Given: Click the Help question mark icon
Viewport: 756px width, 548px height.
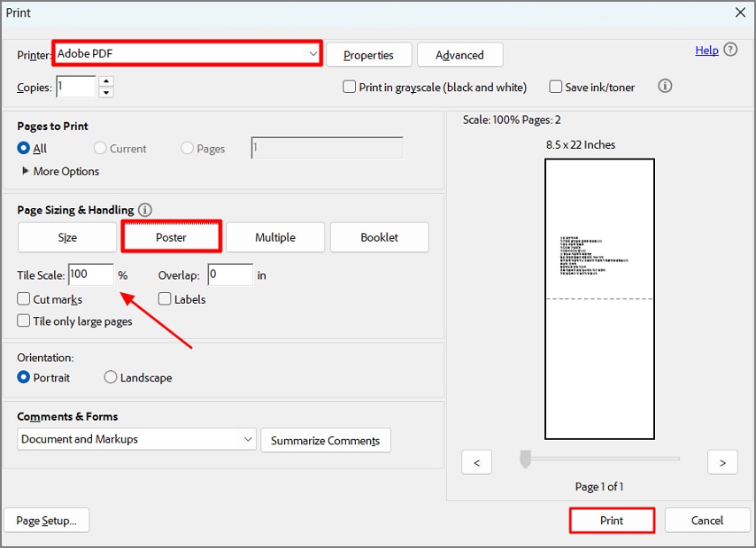Looking at the screenshot, I should (x=730, y=50).
